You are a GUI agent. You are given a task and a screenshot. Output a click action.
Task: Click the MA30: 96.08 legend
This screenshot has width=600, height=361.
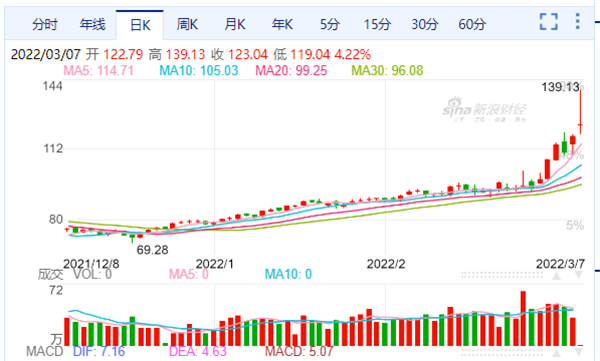point(387,71)
